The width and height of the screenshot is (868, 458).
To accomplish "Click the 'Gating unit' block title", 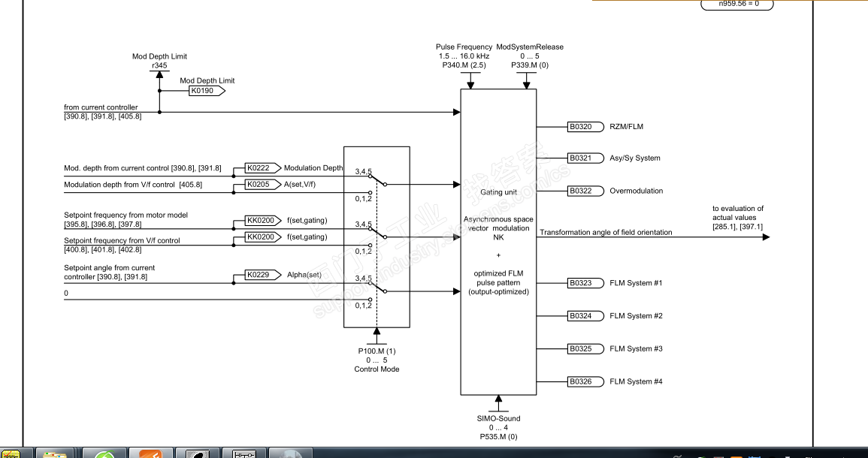I will (x=499, y=191).
